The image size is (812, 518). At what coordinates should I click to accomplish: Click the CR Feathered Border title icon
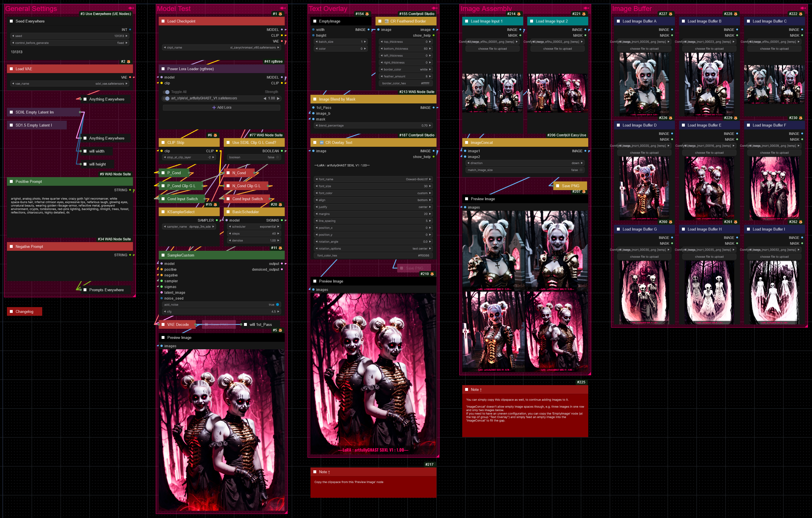[x=386, y=21]
